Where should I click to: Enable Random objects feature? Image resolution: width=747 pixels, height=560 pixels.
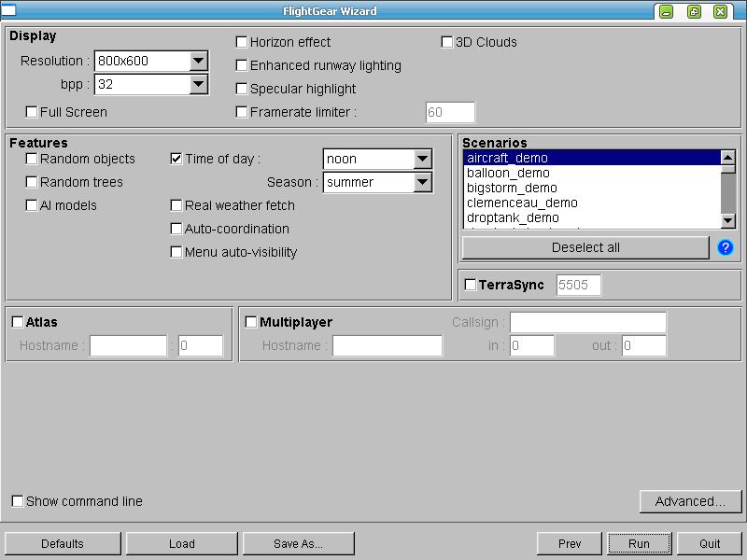coord(32,159)
